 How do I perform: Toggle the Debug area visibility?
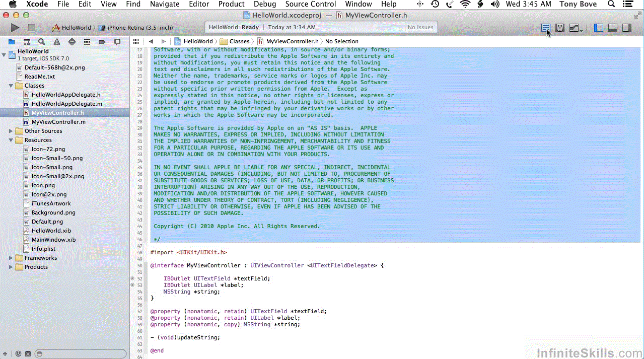pyautogui.click(x=613, y=28)
